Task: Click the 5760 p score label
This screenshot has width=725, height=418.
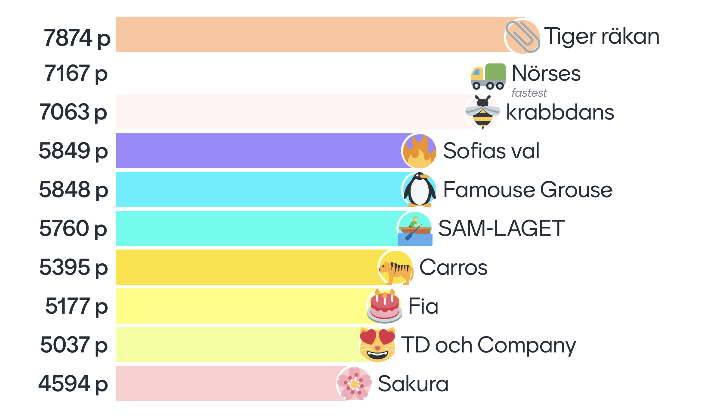Action: click(x=76, y=229)
